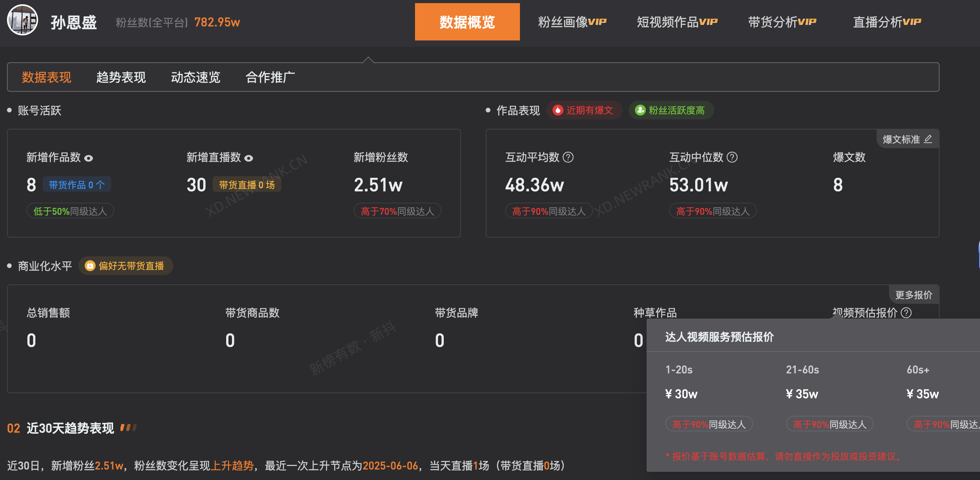Click question icon beside 视频预估报价
This screenshot has width=980, height=480.
click(906, 313)
